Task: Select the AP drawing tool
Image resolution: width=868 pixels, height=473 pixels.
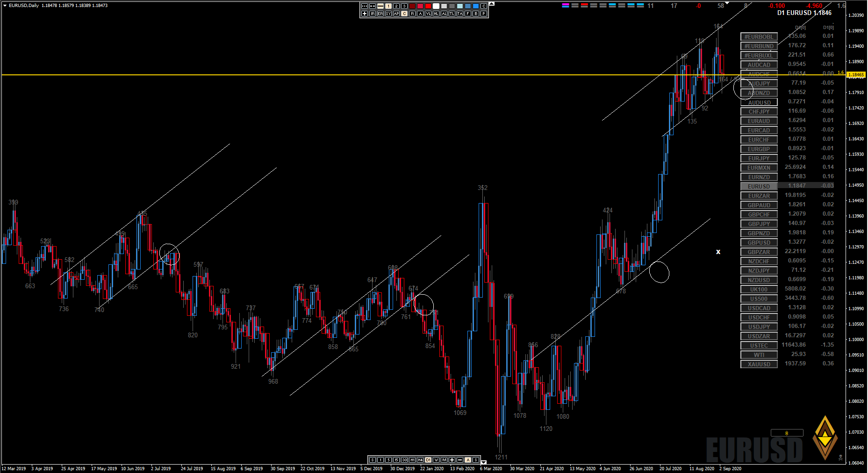Action: (x=396, y=14)
